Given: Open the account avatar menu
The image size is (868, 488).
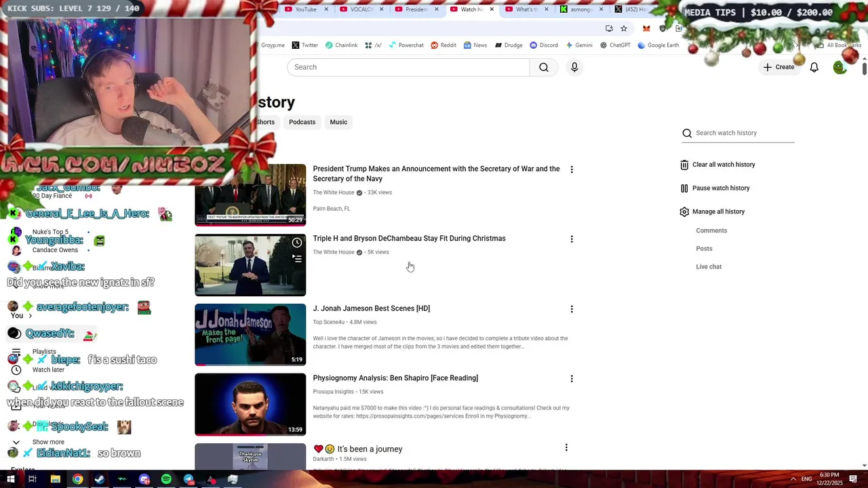Looking at the screenshot, I should point(840,67).
